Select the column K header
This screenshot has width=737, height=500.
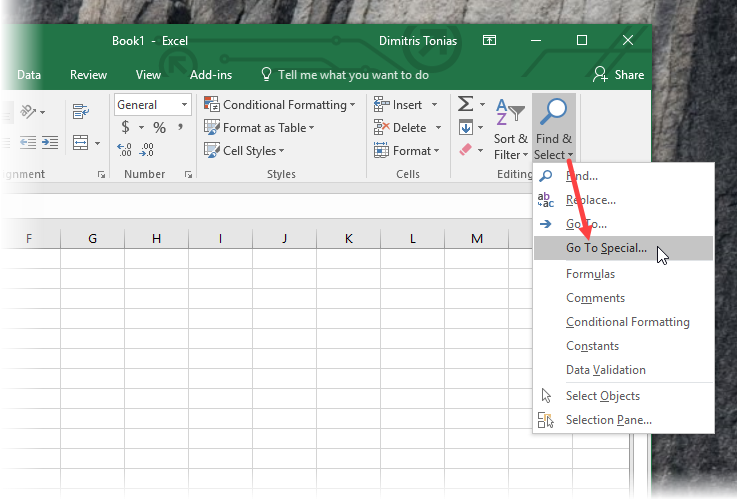click(348, 239)
